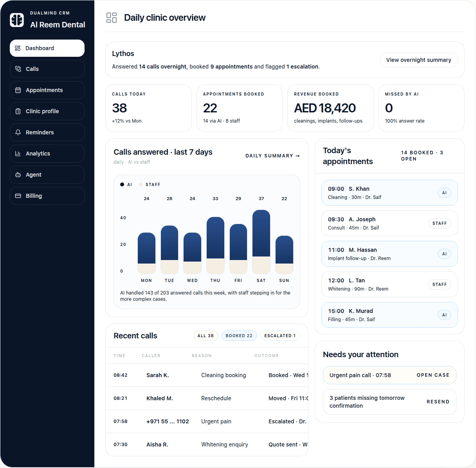Click Open Case for urgent pain call

pyautogui.click(x=433, y=375)
